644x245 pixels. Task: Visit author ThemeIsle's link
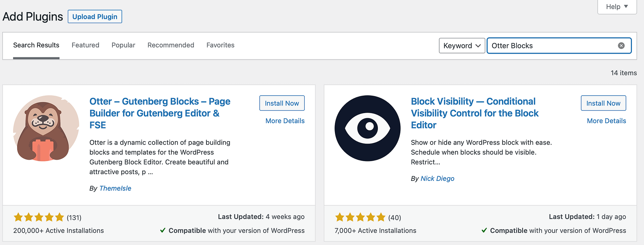(115, 188)
